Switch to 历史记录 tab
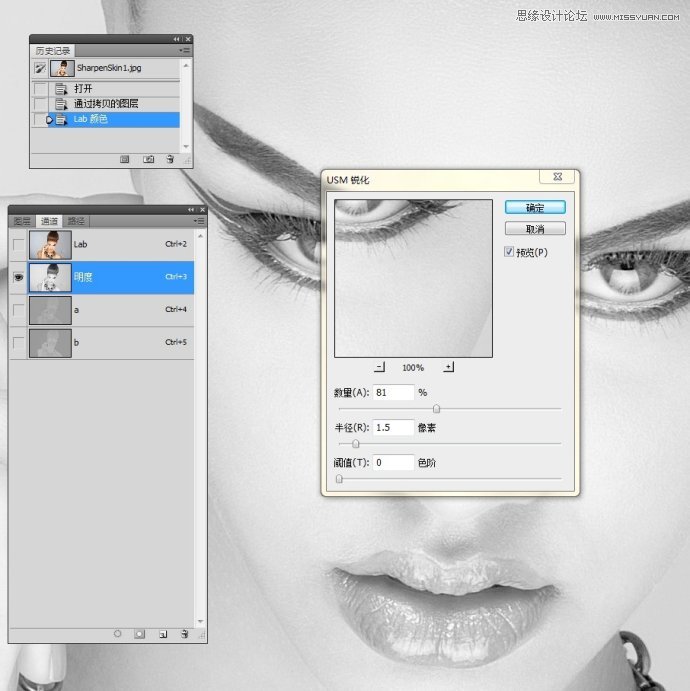Image resolution: width=690 pixels, height=691 pixels. coord(53,51)
